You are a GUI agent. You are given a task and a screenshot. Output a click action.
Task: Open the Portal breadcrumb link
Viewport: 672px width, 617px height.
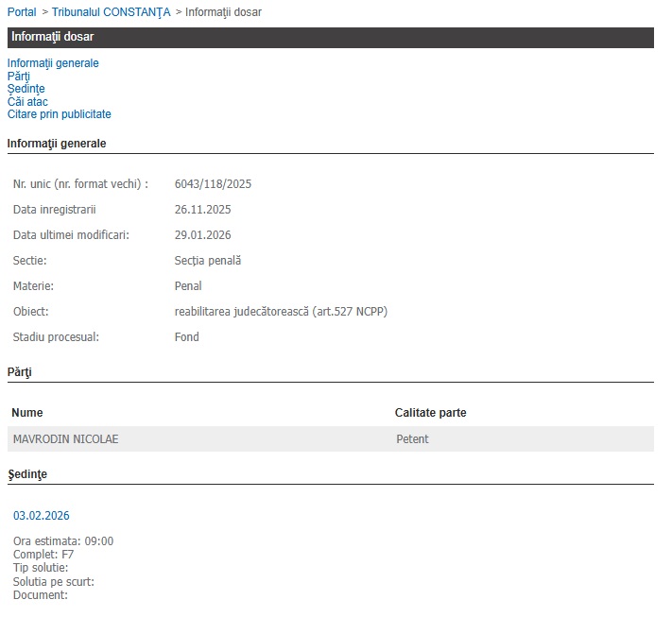coord(22,12)
